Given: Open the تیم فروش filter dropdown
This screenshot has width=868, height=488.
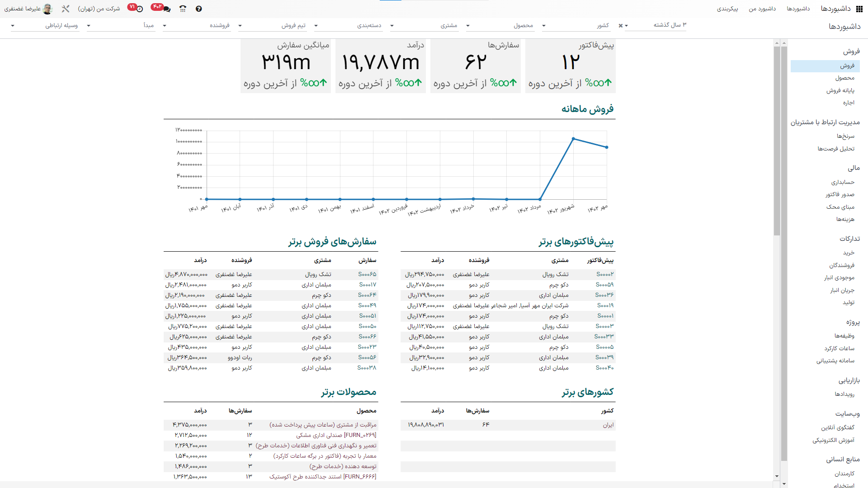Looking at the screenshot, I should [240, 26].
